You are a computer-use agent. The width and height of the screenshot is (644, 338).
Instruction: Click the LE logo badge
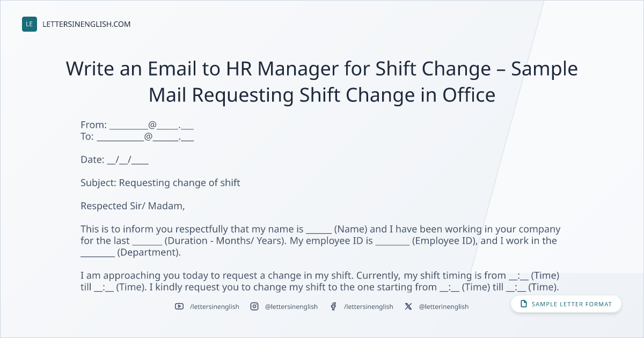point(30,24)
